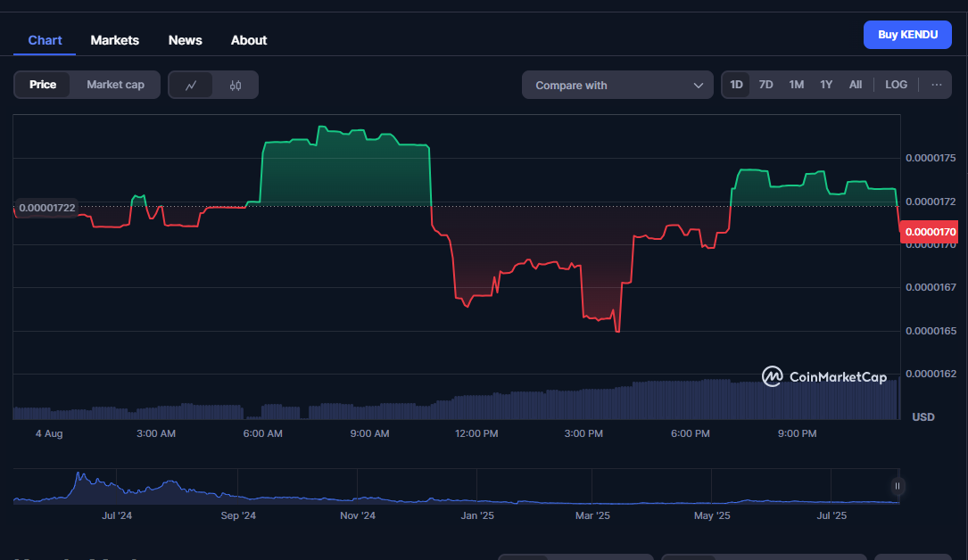Open the three-dot more options menu

point(936,85)
